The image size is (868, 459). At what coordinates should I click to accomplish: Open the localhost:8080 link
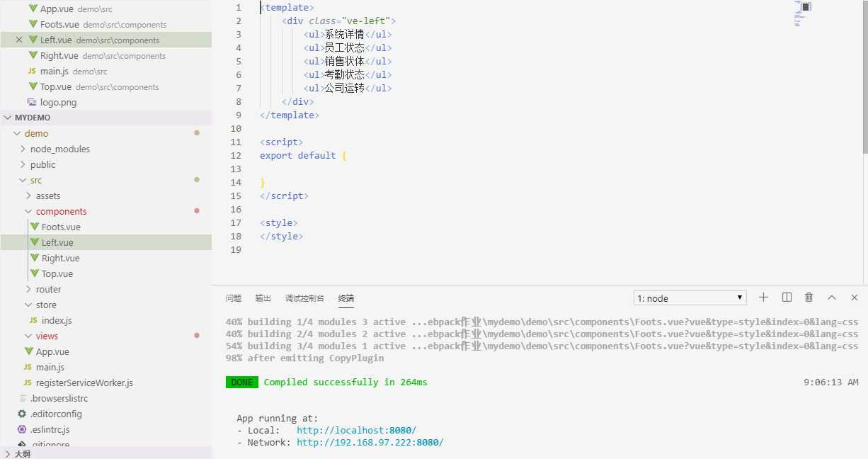(x=357, y=430)
